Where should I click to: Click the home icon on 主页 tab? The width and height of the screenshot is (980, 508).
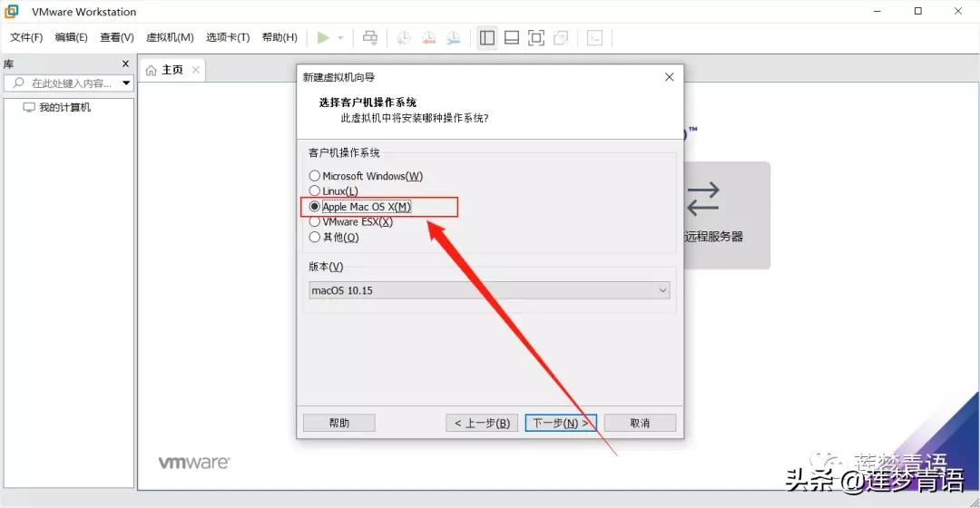(x=151, y=70)
